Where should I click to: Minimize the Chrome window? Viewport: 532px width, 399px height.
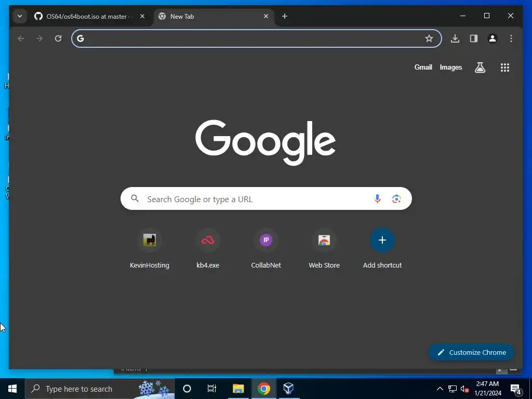click(463, 16)
